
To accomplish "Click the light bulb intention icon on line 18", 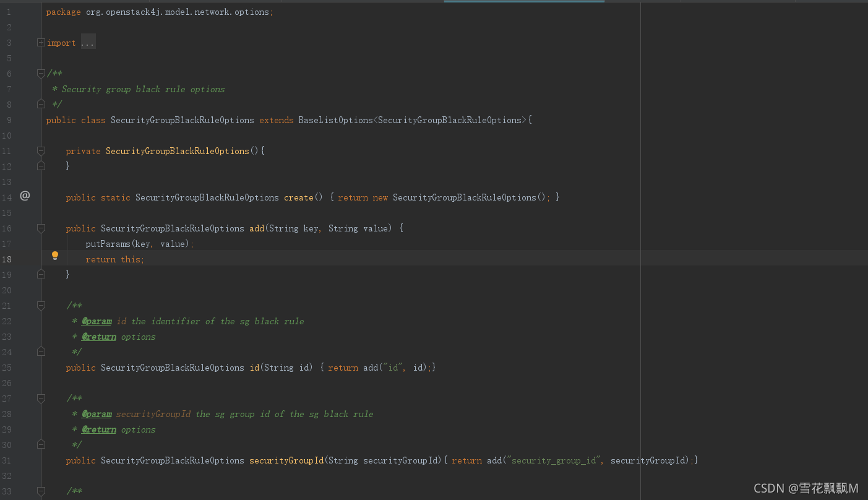I will [54, 256].
